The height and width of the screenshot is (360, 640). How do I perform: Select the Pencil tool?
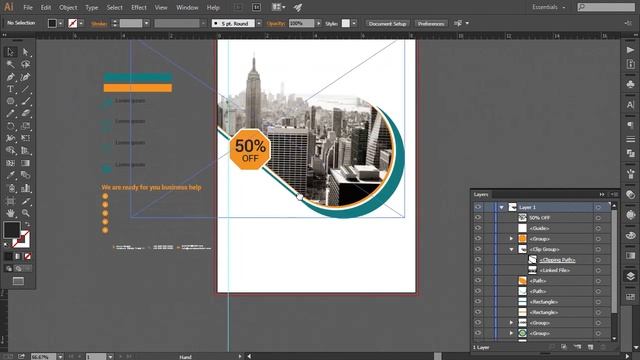click(x=11, y=113)
